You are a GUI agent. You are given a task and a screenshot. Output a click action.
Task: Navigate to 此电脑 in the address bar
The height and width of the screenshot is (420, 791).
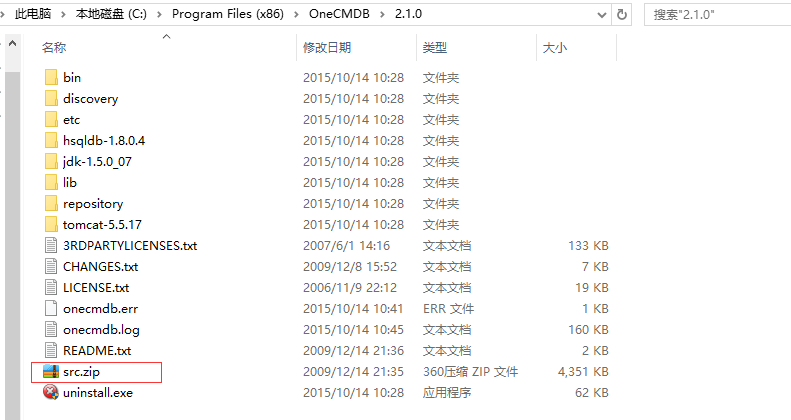pos(33,14)
